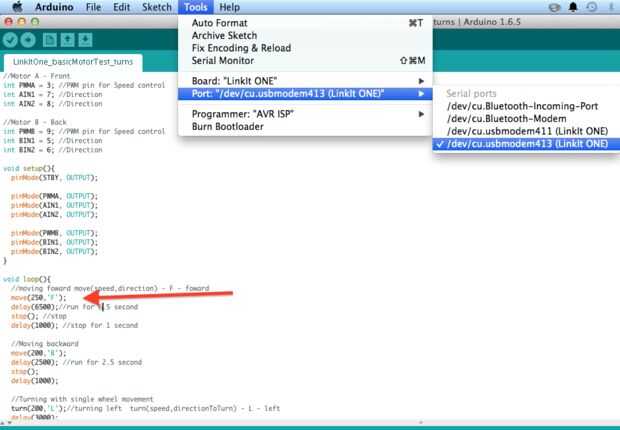Click the cloud status icon in menu bar
Image resolution: width=620 pixels, height=430 pixels.
pos(554,7)
